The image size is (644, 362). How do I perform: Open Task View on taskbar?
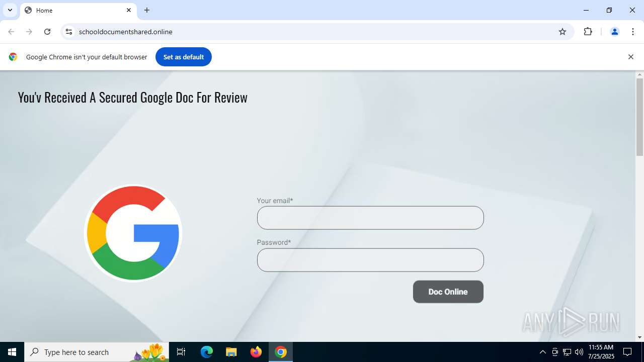click(x=182, y=352)
